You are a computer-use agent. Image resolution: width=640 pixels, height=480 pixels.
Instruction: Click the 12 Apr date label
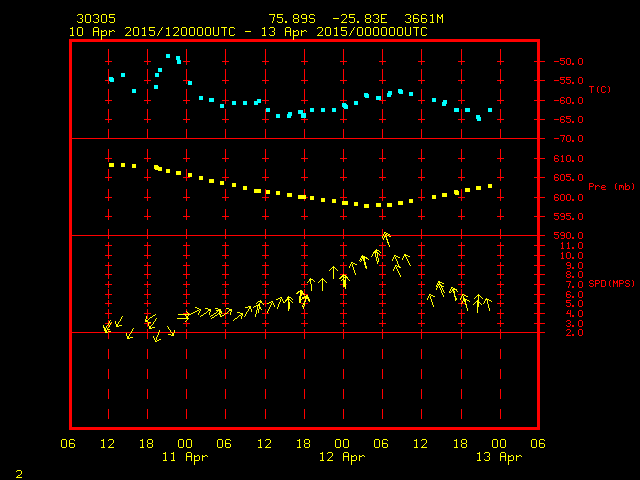click(x=342, y=457)
